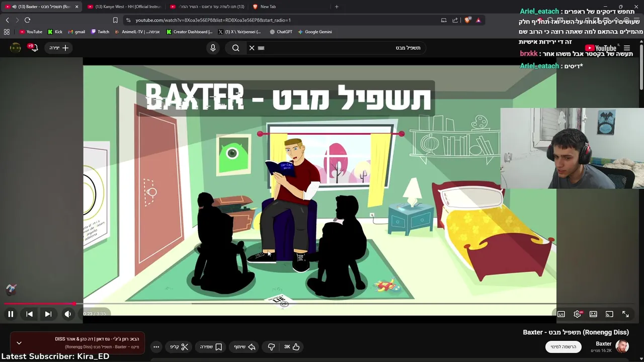Image resolution: width=644 pixels, height=362 pixels.
Task: Open YouTube Create (יצירה) menu
Action: (59, 48)
